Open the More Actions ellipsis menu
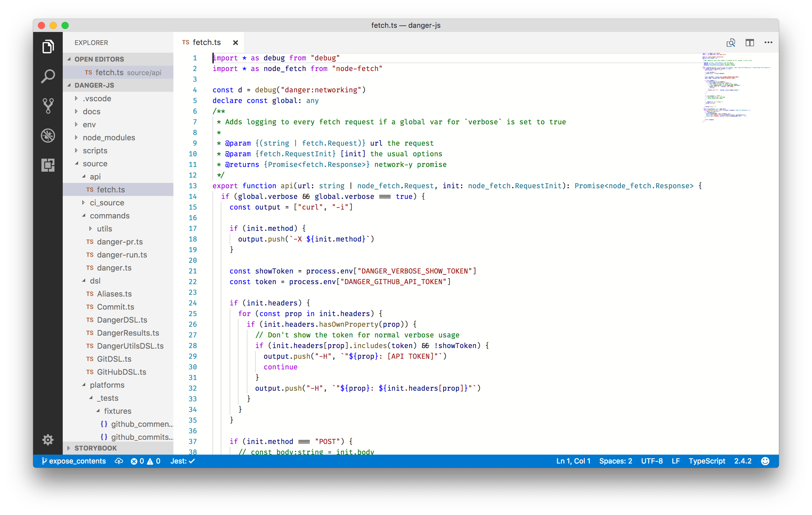 click(768, 42)
